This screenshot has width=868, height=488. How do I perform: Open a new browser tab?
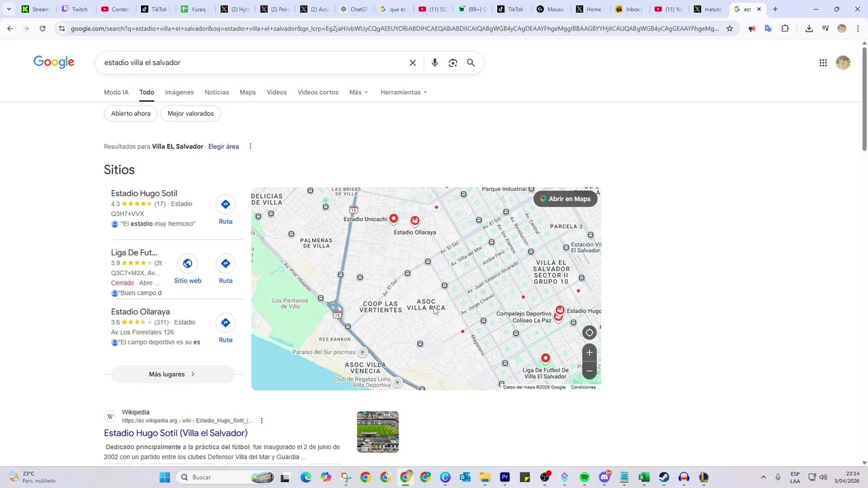775,9
